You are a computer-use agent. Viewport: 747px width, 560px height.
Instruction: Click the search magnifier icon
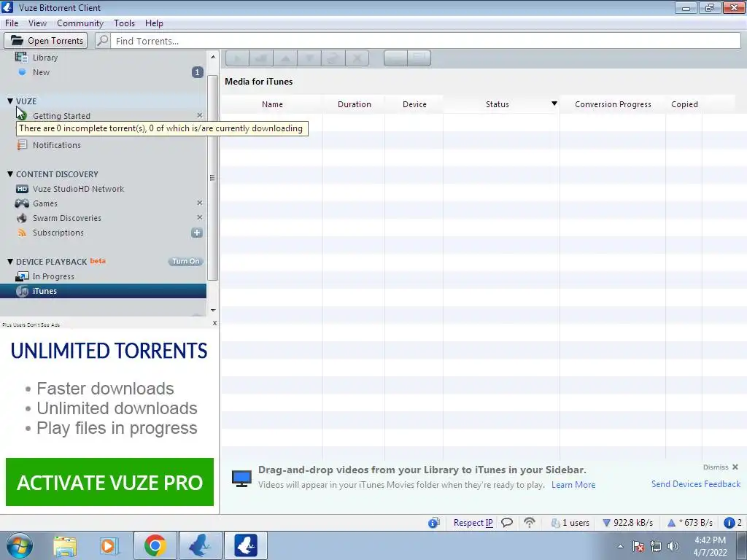[x=102, y=41]
